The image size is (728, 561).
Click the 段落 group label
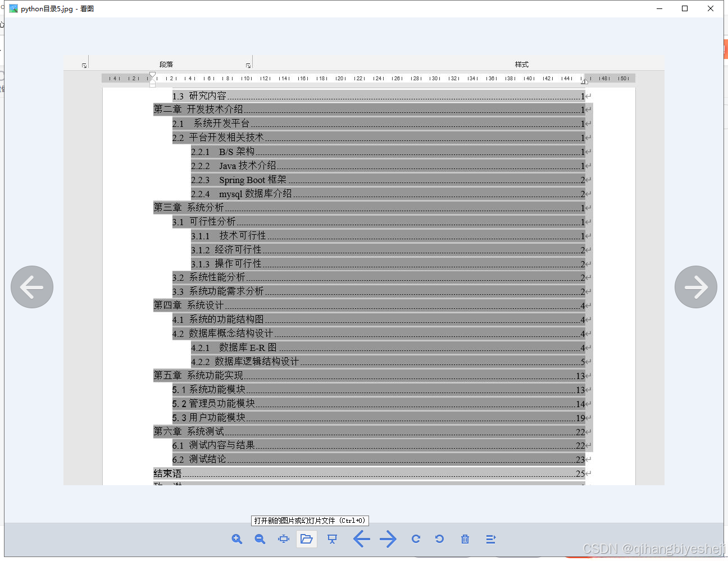166,64
